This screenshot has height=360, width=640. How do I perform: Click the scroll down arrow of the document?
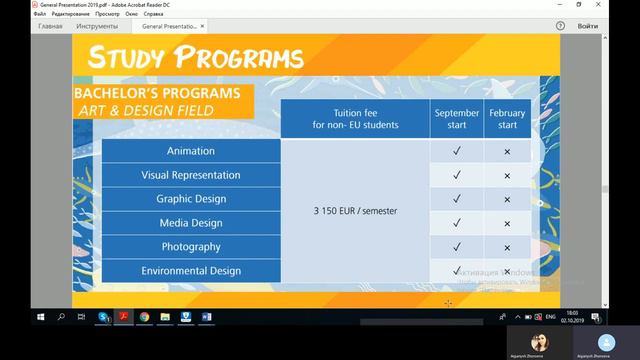[605, 304]
